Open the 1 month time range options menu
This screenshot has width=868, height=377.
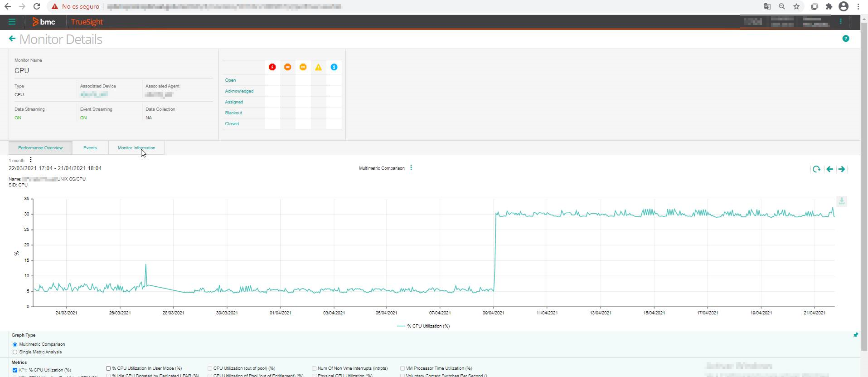[x=30, y=160]
